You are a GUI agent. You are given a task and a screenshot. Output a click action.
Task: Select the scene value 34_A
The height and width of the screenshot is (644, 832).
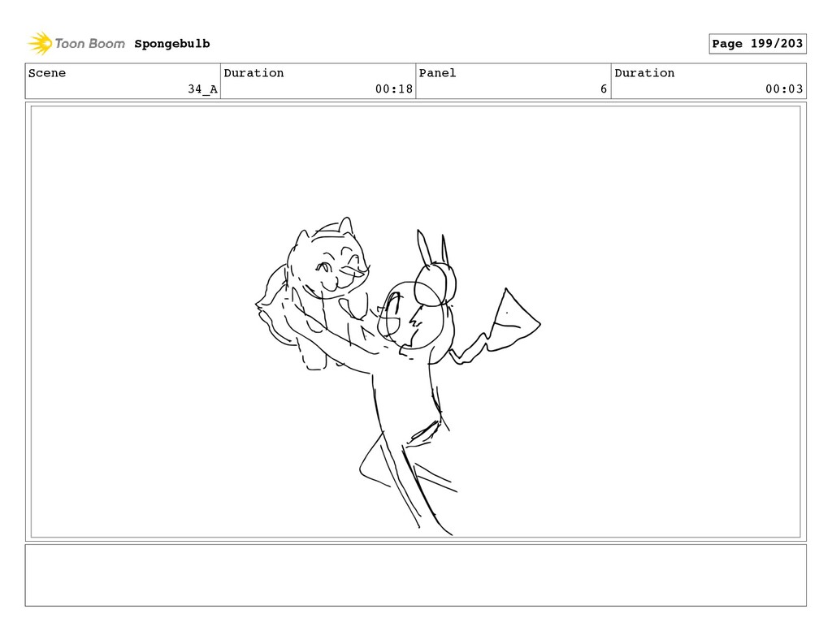click(x=202, y=89)
